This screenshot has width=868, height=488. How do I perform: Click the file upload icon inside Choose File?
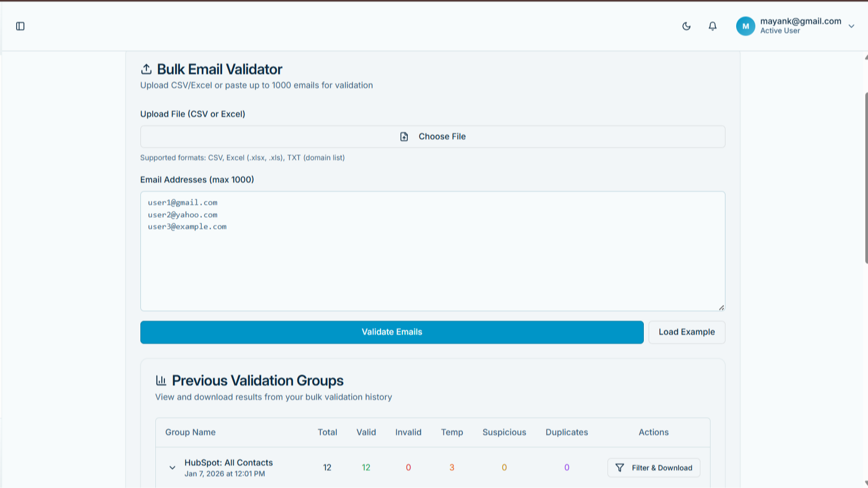404,137
